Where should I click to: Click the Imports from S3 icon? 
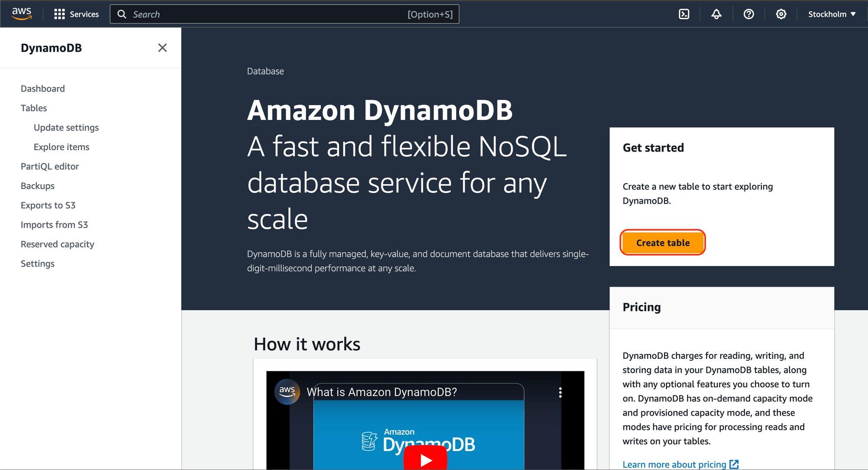point(54,225)
